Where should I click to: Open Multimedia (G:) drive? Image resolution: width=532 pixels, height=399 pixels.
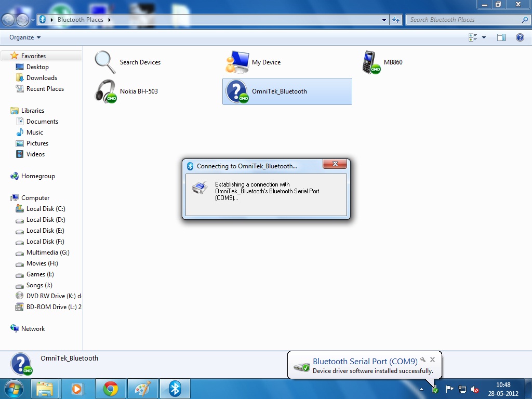click(x=48, y=252)
